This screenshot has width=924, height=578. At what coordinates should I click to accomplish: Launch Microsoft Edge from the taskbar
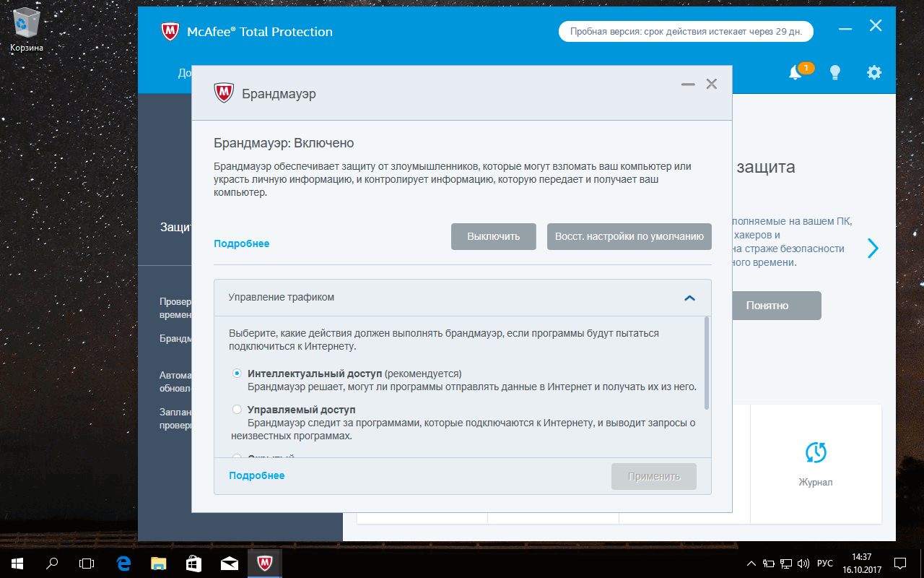pyautogui.click(x=123, y=563)
